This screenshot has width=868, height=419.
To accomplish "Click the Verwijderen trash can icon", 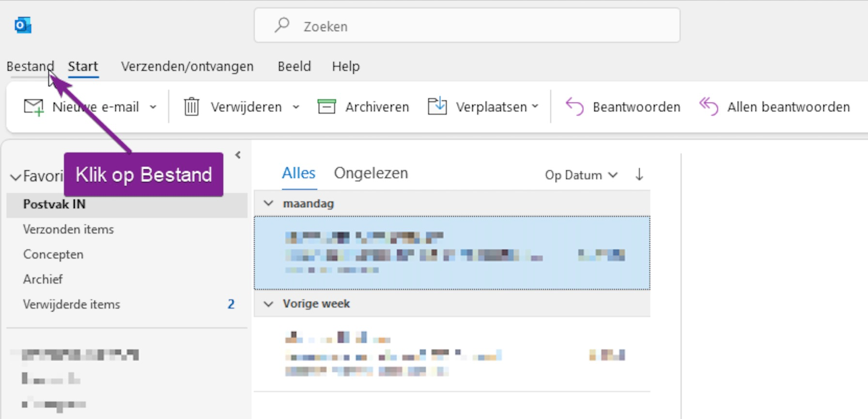I will click(x=191, y=106).
